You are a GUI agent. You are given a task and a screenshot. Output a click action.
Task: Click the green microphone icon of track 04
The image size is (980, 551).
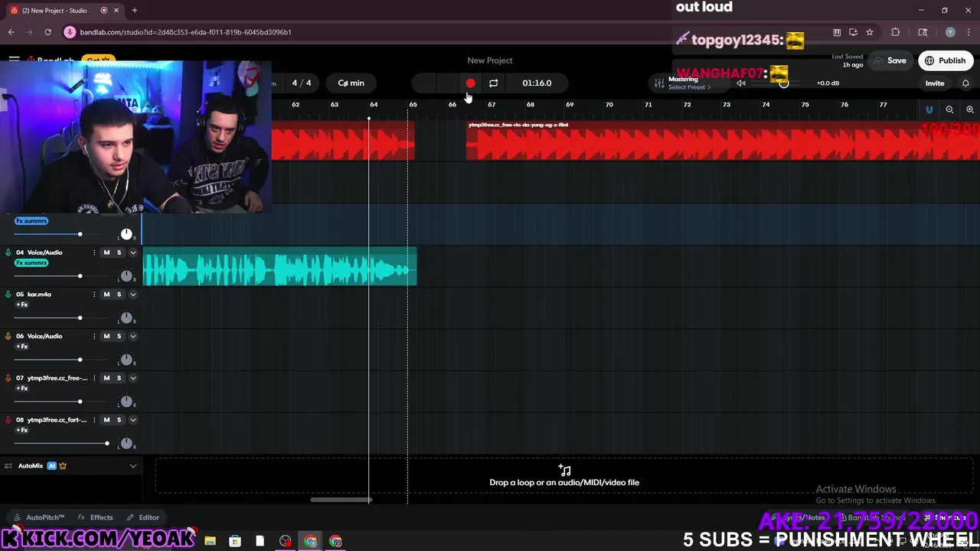point(8,253)
